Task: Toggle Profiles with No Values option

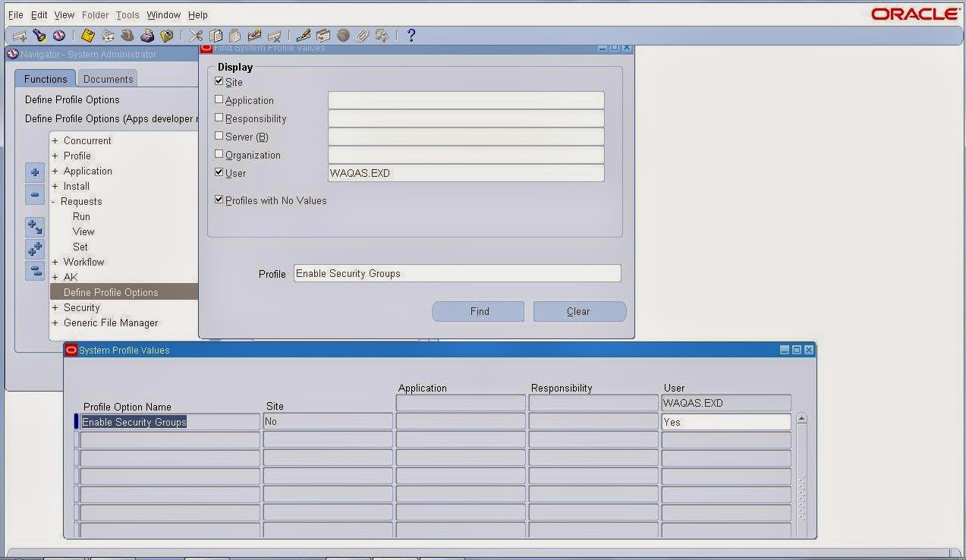Action: [219, 200]
